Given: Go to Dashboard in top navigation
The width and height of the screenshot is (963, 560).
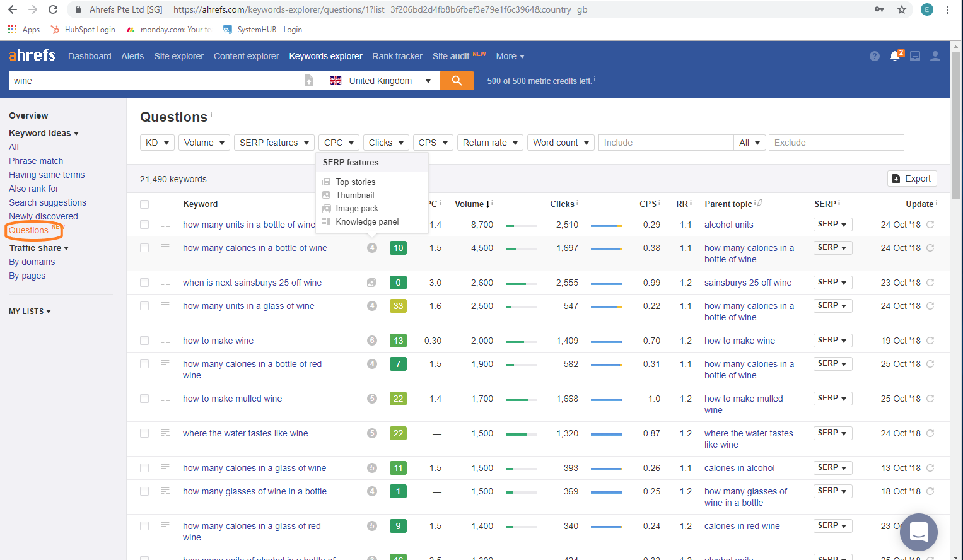Looking at the screenshot, I should pyautogui.click(x=90, y=56).
